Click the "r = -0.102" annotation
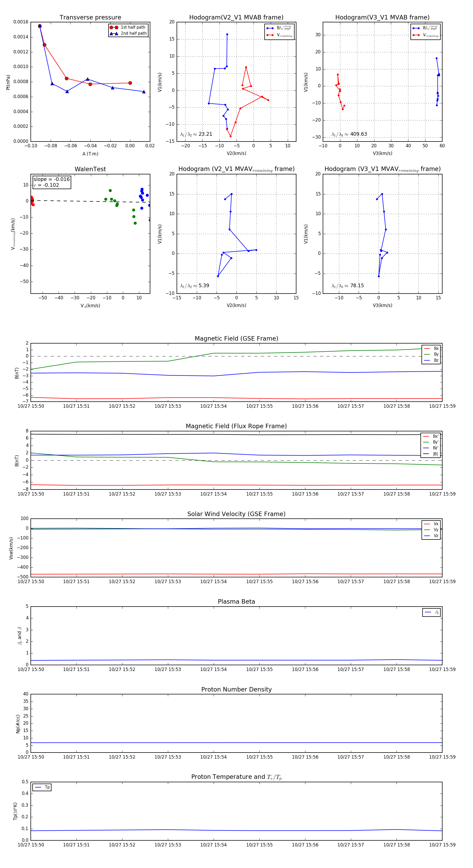Screen dimensions: 473x868 tap(47, 185)
